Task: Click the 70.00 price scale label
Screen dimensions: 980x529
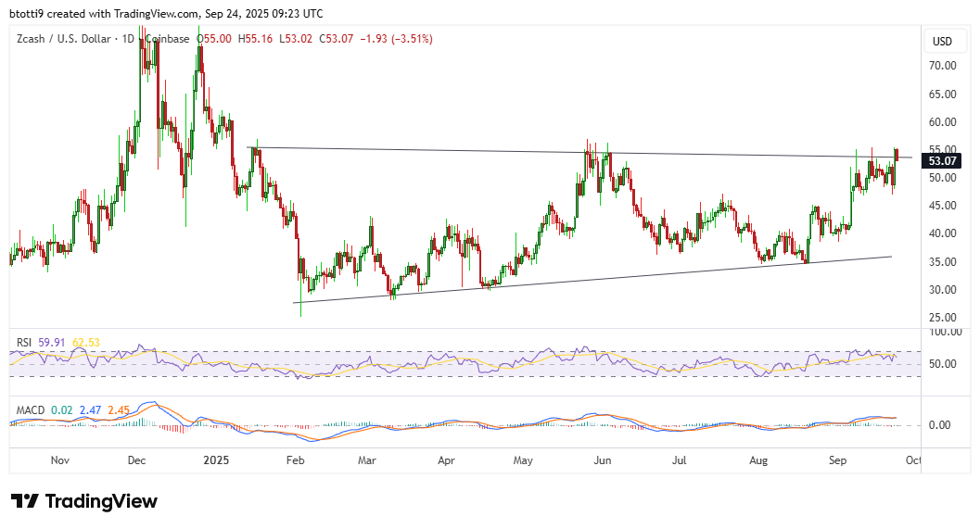Action: tap(943, 66)
